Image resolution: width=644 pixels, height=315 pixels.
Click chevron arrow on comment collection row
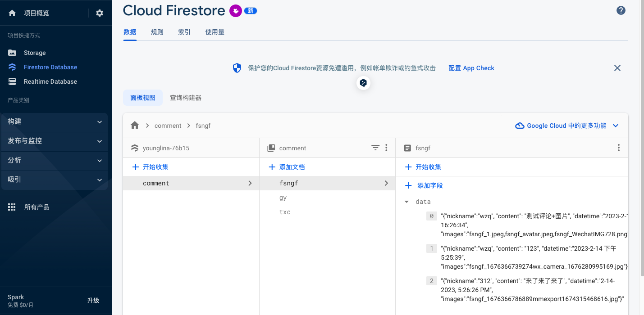point(250,183)
